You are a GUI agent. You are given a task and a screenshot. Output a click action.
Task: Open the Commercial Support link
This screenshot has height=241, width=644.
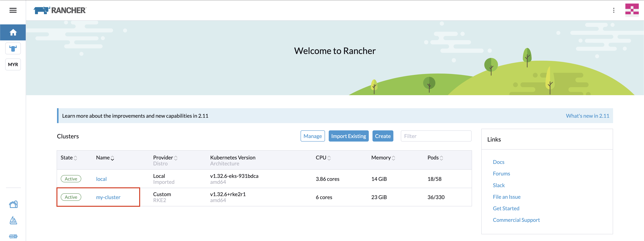516,220
